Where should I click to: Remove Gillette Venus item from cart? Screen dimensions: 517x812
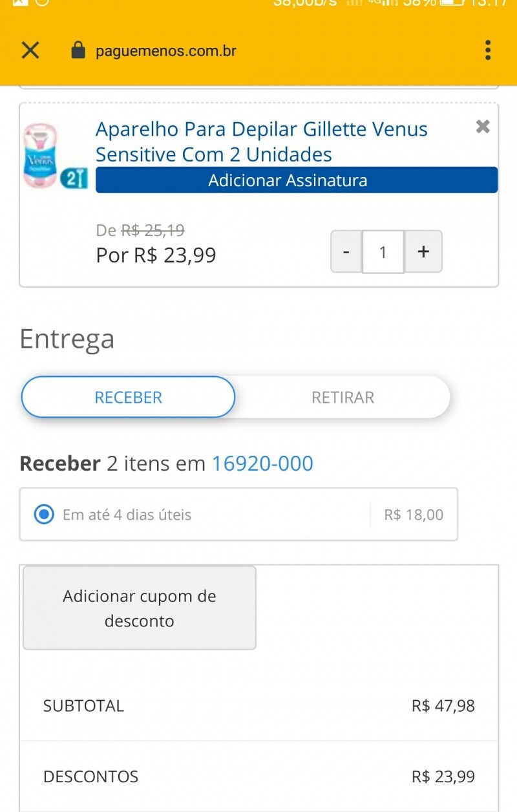483,127
